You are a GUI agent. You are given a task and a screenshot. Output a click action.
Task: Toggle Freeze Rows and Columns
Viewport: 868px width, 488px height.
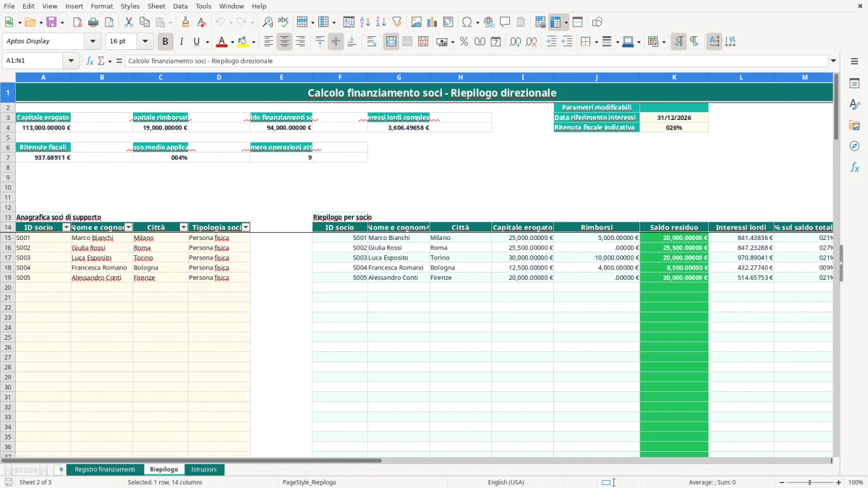coord(556,22)
